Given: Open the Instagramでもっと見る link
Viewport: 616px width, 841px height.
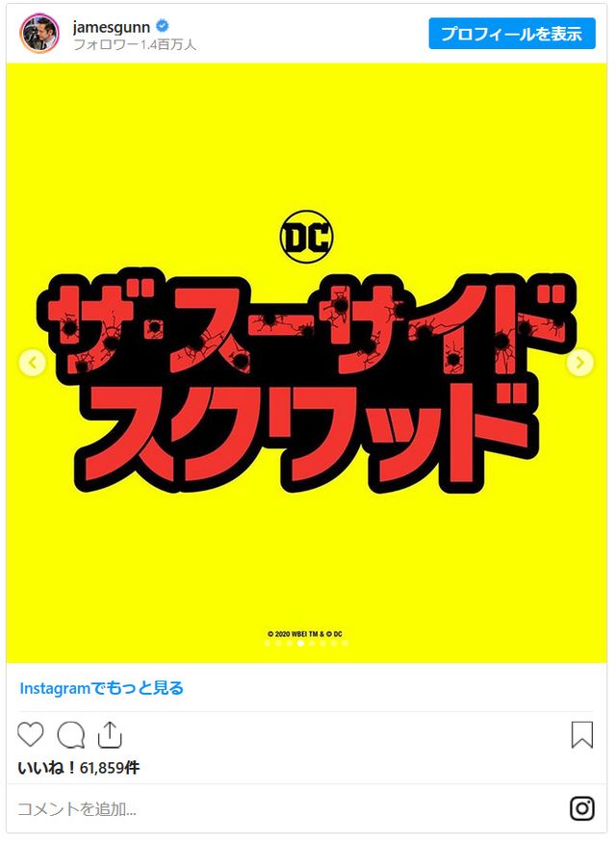Looking at the screenshot, I should tap(101, 688).
